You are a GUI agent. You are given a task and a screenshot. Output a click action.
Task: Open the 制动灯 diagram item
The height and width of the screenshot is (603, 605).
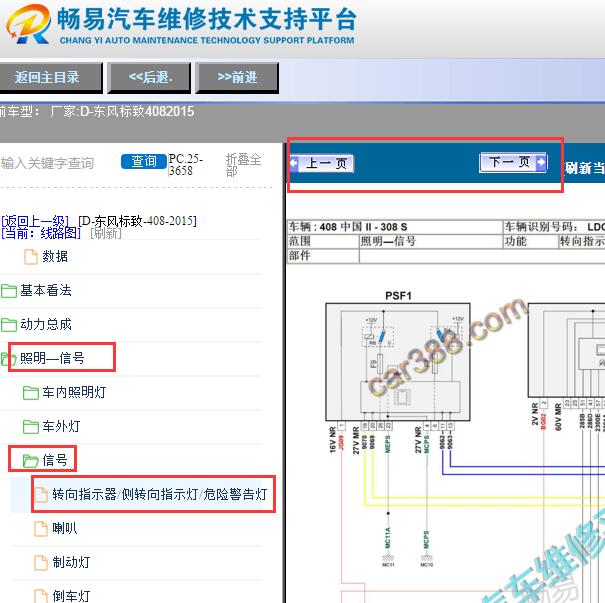point(71,562)
